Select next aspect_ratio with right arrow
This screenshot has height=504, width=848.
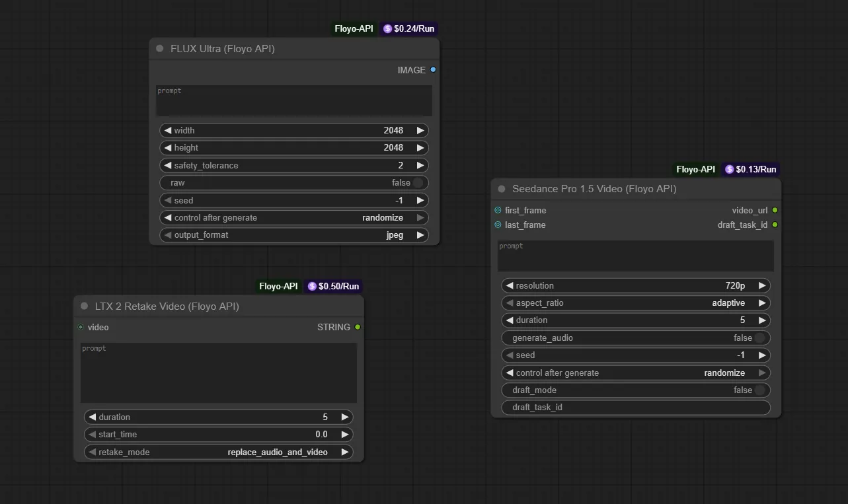pos(762,303)
